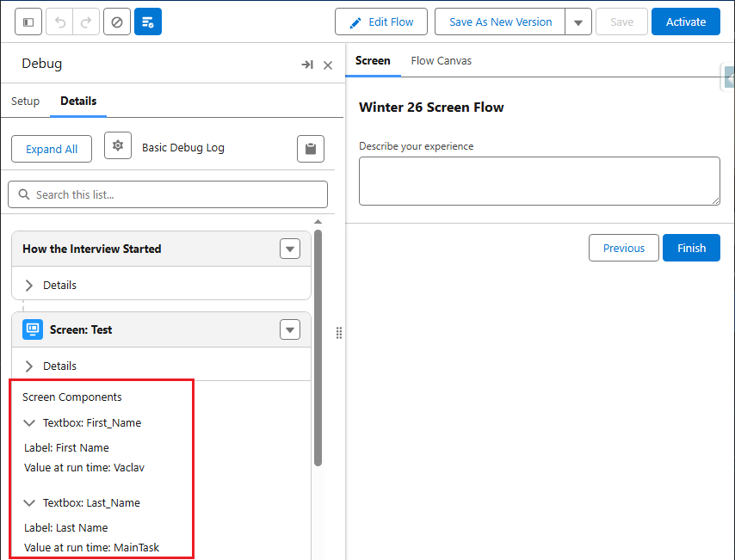Screen dimensions: 735x560
Task: Click Expand All button
Action: 52,149
